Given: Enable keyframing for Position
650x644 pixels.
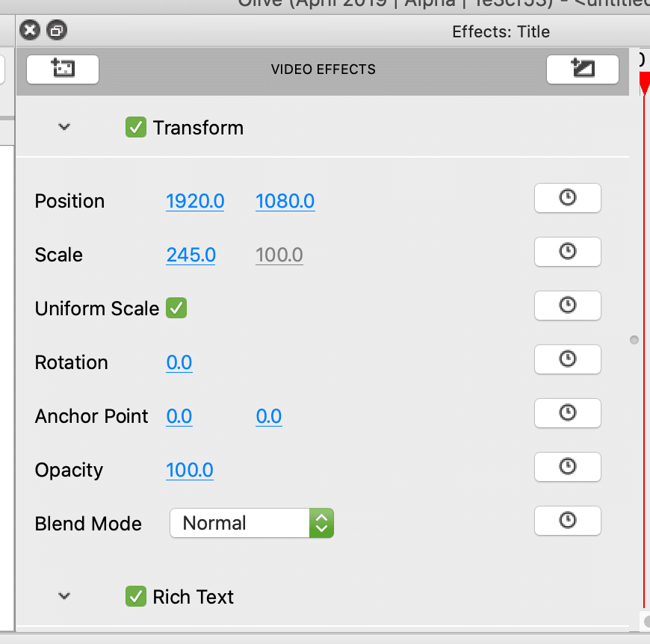Looking at the screenshot, I should (x=567, y=198).
